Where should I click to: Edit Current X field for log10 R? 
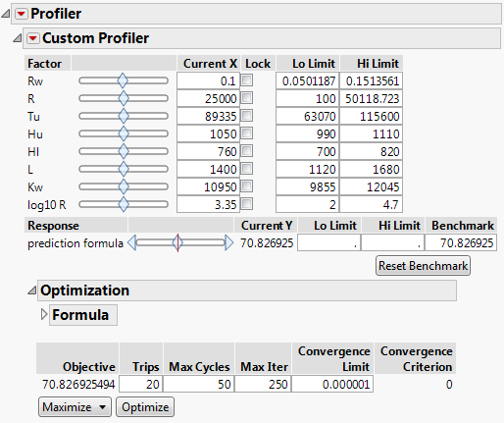click(x=208, y=204)
